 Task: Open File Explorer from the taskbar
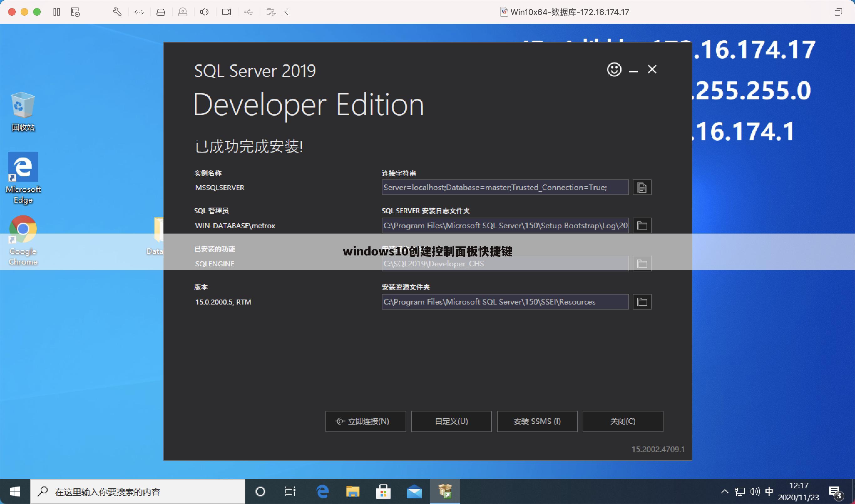point(352,491)
